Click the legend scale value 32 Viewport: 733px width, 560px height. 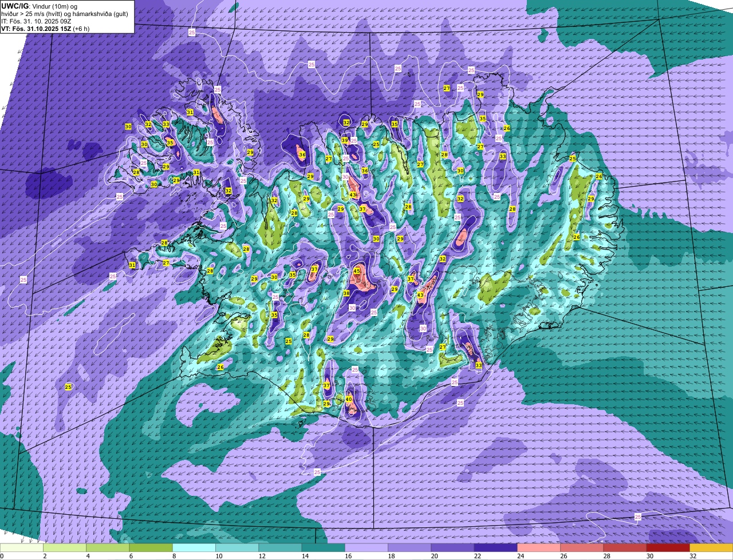coord(693,556)
